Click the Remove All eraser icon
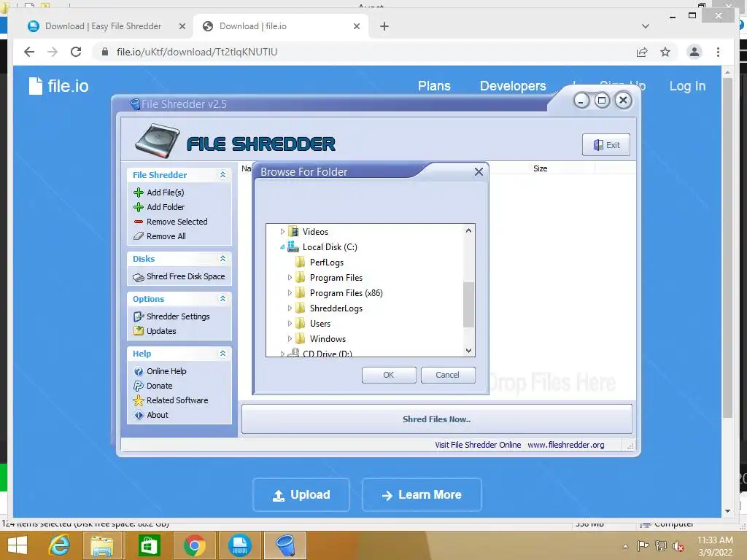This screenshot has width=747, height=560. click(x=138, y=236)
